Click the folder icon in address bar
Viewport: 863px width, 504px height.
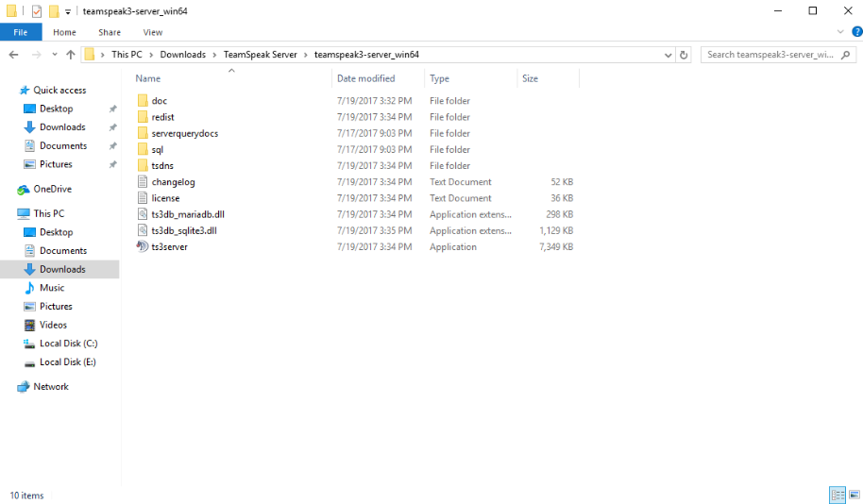(90, 55)
